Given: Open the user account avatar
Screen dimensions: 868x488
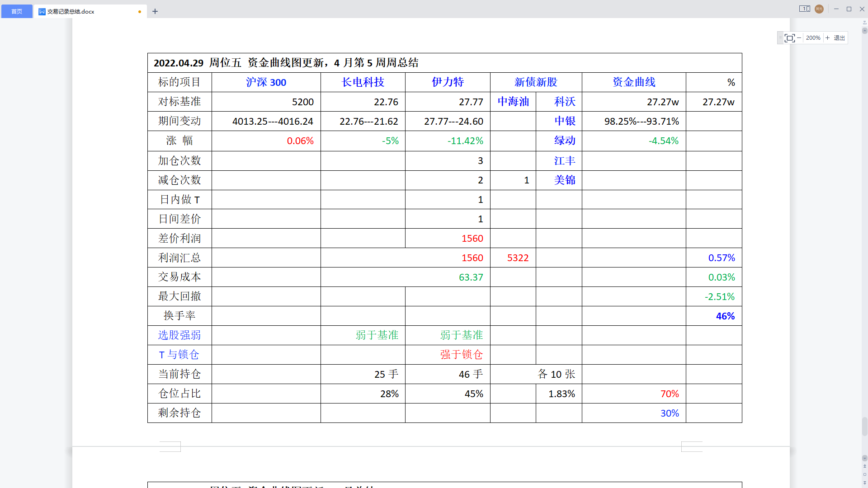Looking at the screenshot, I should (x=819, y=9).
